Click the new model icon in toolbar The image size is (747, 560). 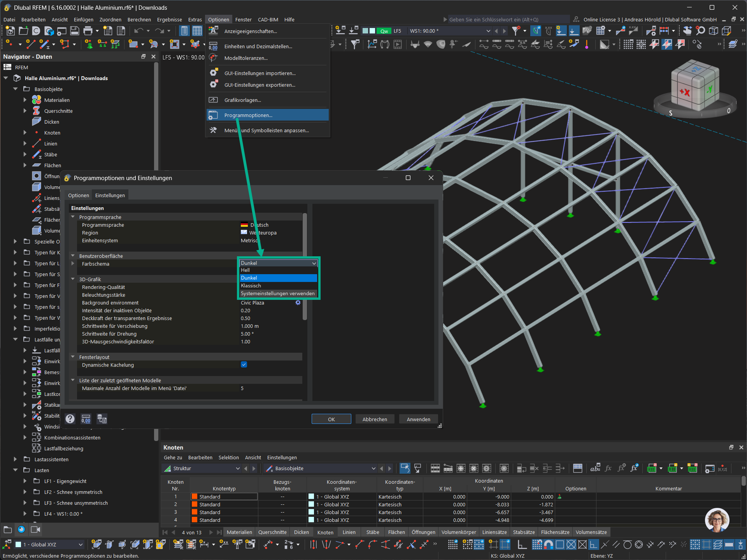point(11,31)
